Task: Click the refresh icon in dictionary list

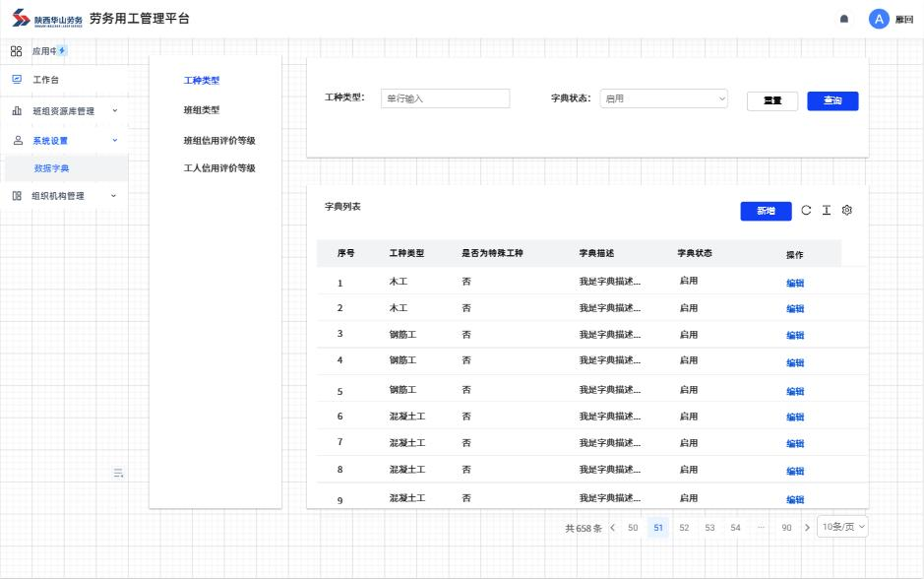Action: click(806, 210)
